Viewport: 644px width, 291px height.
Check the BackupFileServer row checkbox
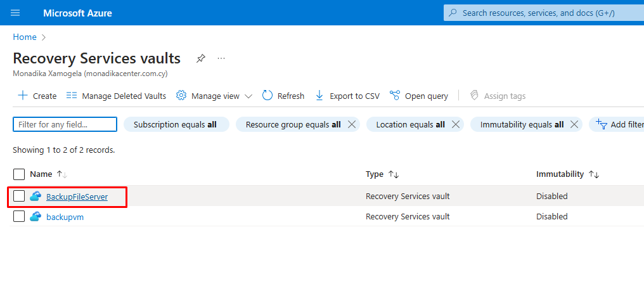click(x=19, y=197)
